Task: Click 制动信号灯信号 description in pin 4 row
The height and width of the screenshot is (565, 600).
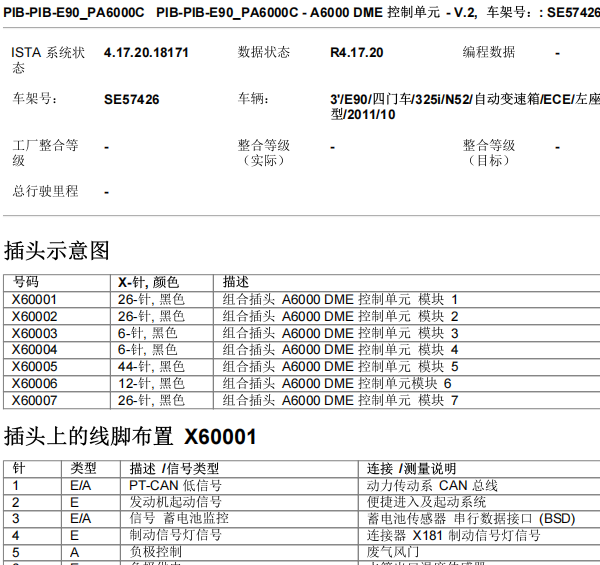Action: 175,535
